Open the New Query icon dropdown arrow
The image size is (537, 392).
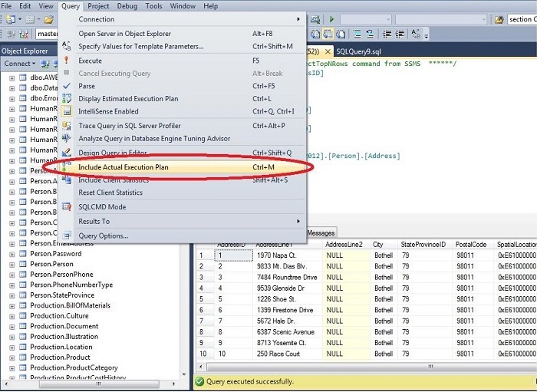pos(20,19)
